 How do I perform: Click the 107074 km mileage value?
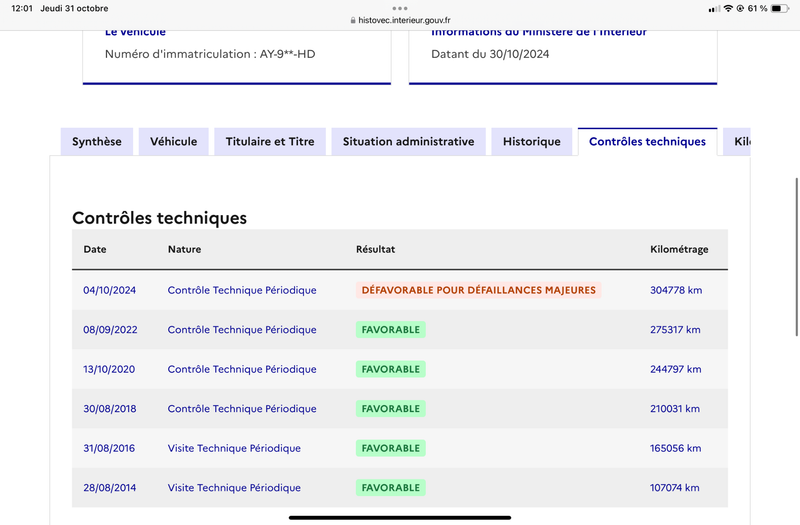[674, 488]
